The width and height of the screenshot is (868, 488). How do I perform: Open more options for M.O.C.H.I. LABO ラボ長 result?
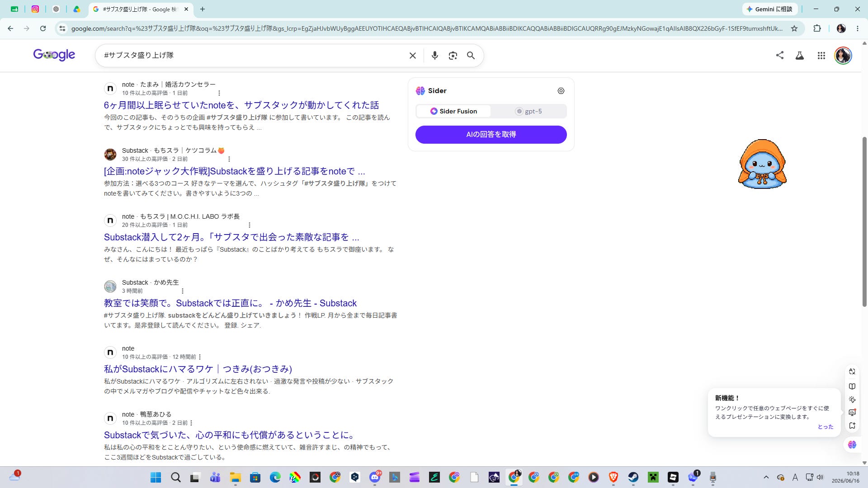(249, 225)
